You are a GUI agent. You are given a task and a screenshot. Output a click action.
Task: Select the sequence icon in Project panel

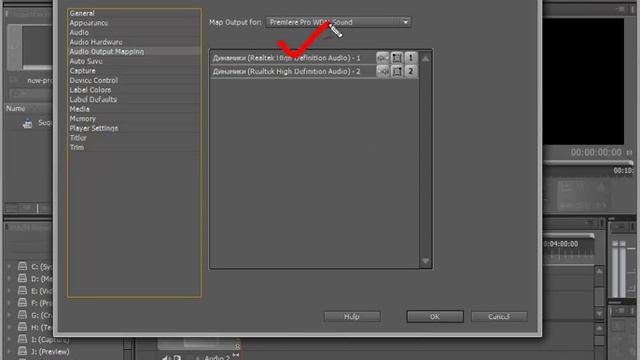coord(27,123)
